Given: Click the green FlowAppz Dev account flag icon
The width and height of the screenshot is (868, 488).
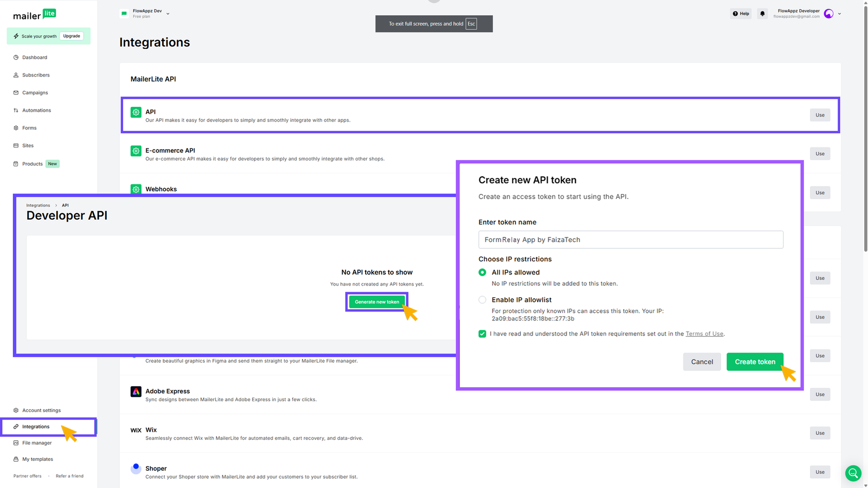Looking at the screenshot, I should point(124,14).
